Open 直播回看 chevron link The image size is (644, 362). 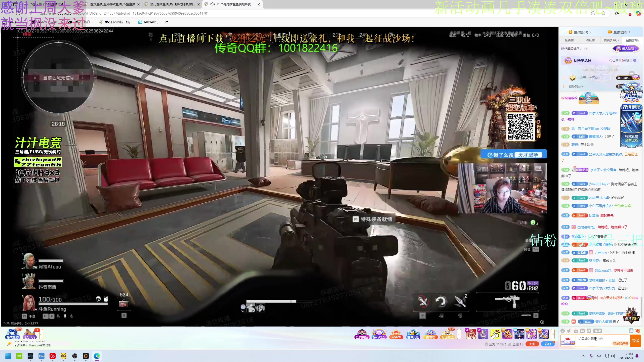pos(619,32)
